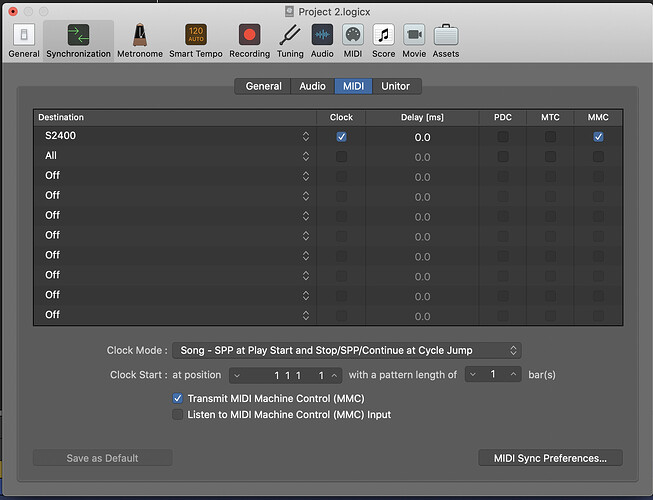The width and height of the screenshot is (653, 500).
Task: Uncheck the Clock checkbox for S2400
Action: point(341,137)
